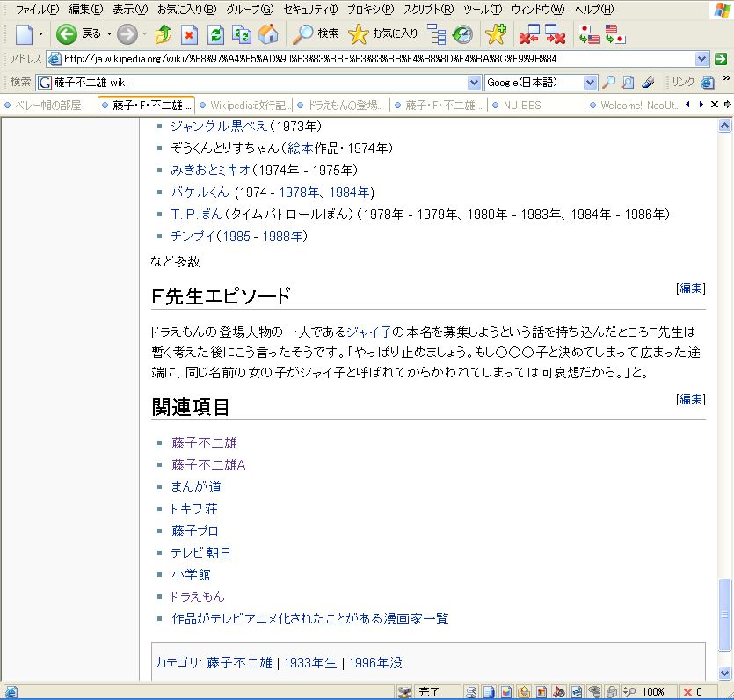Click the scrollbar up arrow
The image size is (734, 700).
pyautogui.click(x=724, y=126)
